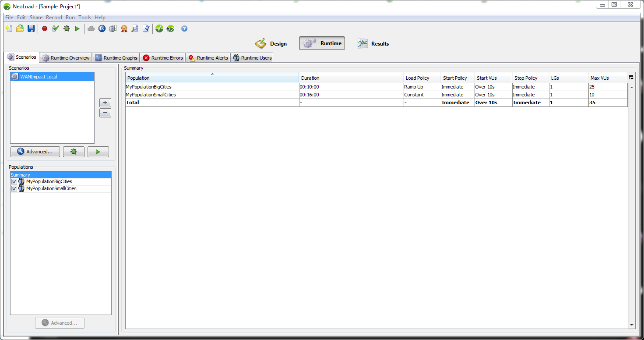644x340 pixels.
Task: Sort by the Max VUs column header
Action: pyautogui.click(x=608, y=78)
